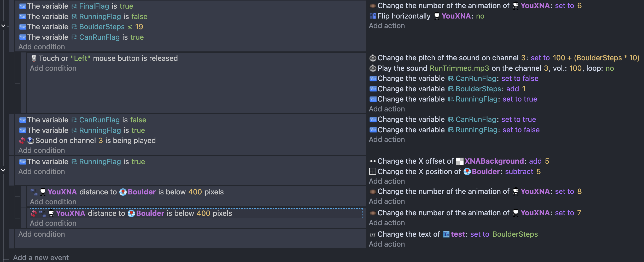Click inverted icon on Sound channel 3 condition

pos(22,141)
